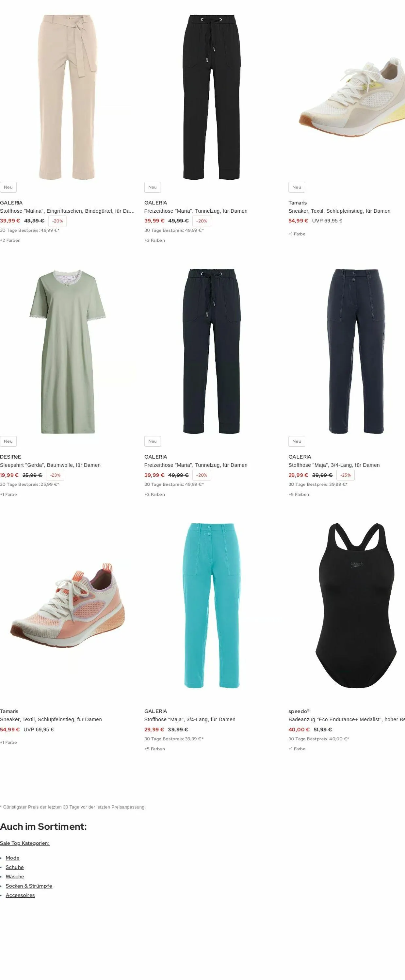Open the navy Freizeithose Maria product image
Viewport: 405px width, 980px height.
click(x=211, y=351)
